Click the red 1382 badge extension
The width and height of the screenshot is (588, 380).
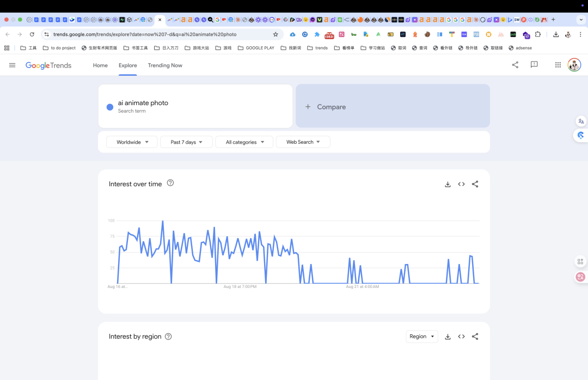click(329, 35)
